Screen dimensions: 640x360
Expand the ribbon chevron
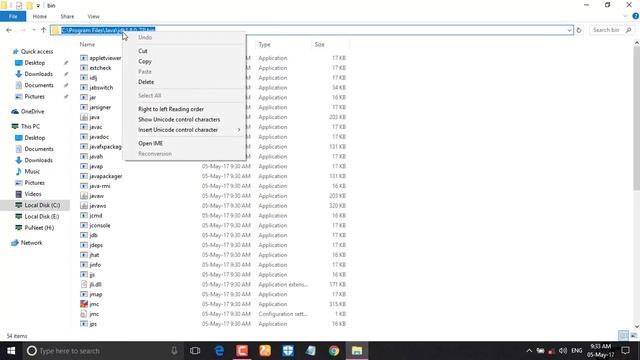[625, 16]
